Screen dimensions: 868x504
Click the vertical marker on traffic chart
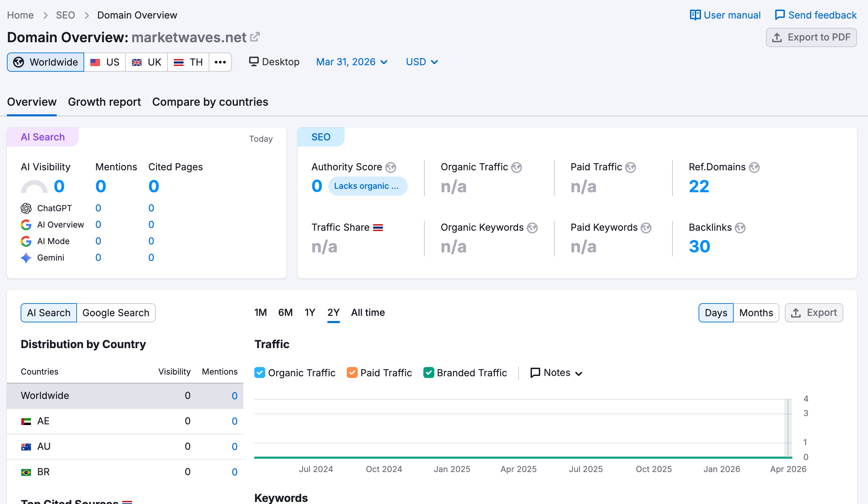(788, 428)
